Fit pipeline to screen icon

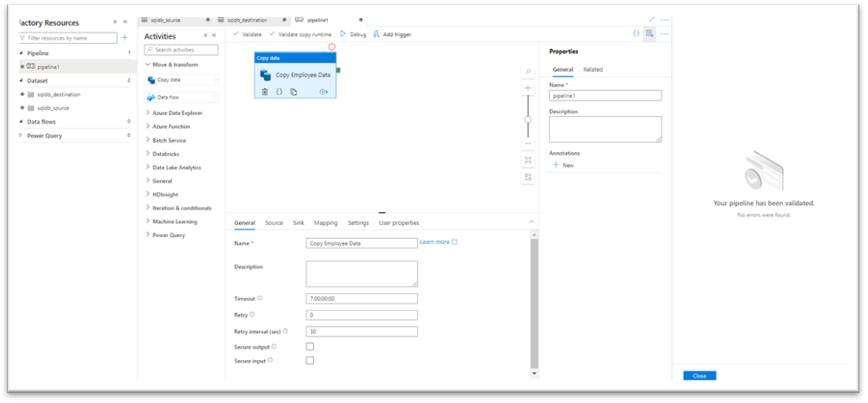[x=528, y=161]
